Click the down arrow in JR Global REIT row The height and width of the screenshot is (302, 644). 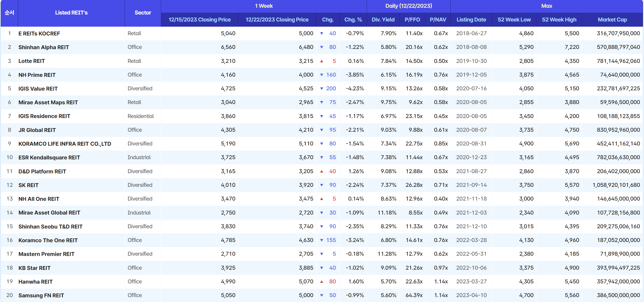322,130
